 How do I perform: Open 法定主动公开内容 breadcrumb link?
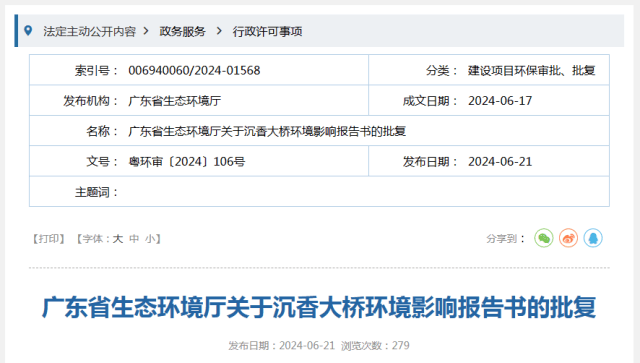(89, 31)
